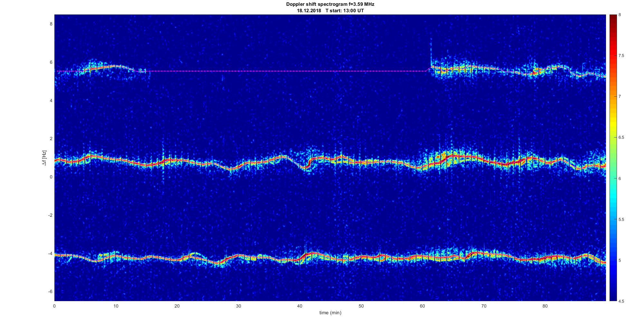Click the y-axis label 'Δf [Hz]'
The image size is (644, 323).
point(44,158)
